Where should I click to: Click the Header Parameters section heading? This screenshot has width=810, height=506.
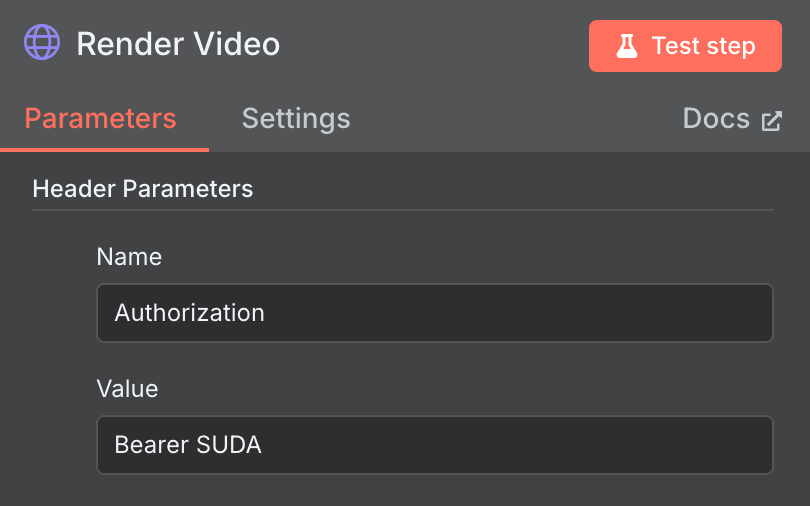[142, 188]
